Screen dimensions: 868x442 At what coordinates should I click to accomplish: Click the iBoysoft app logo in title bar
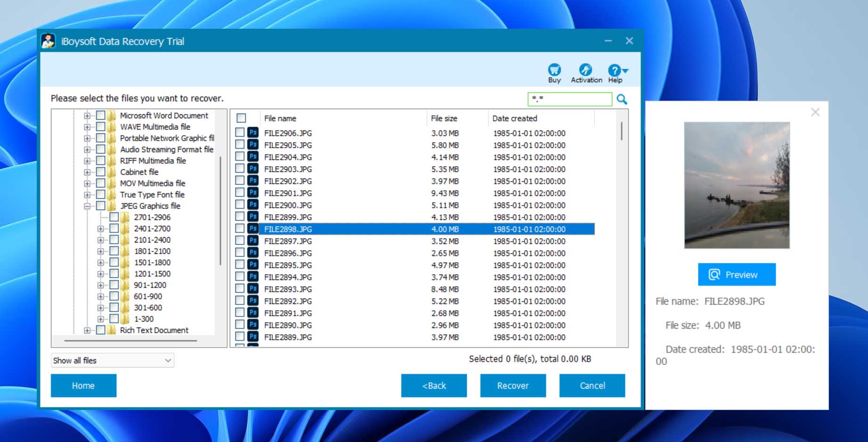[x=48, y=41]
